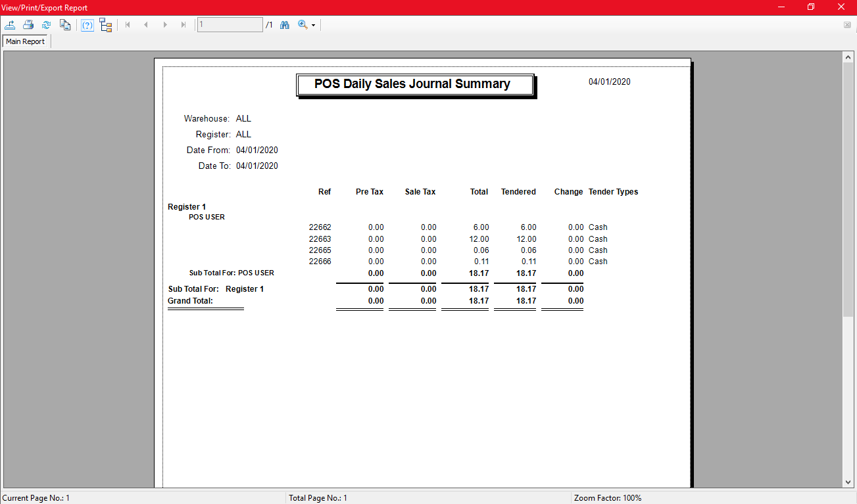Click the Copy icon in toolbar
This screenshot has height=504, width=857.
tap(64, 25)
